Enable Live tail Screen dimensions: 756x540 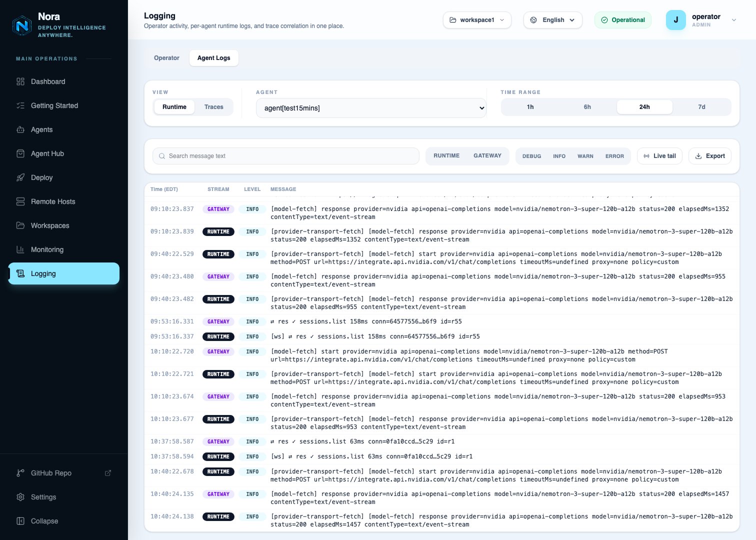pyautogui.click(x=659, y=156)
